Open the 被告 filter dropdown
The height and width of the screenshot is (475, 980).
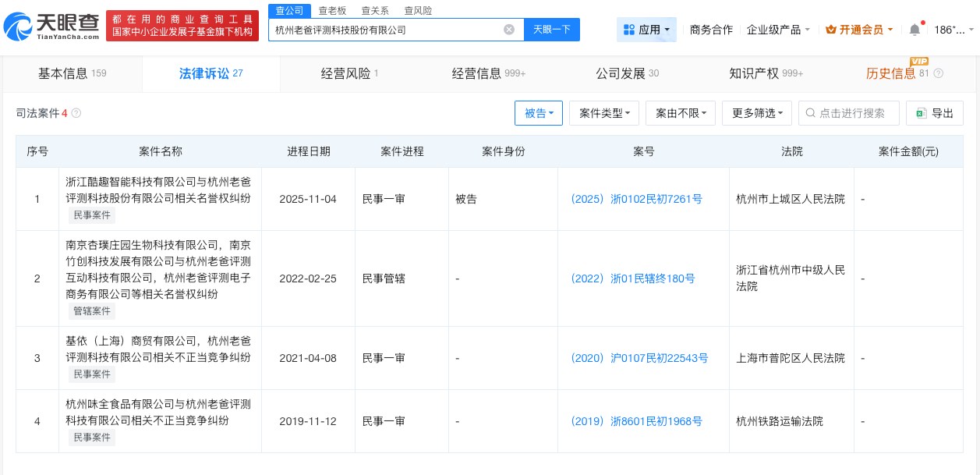tap(538, 113)
